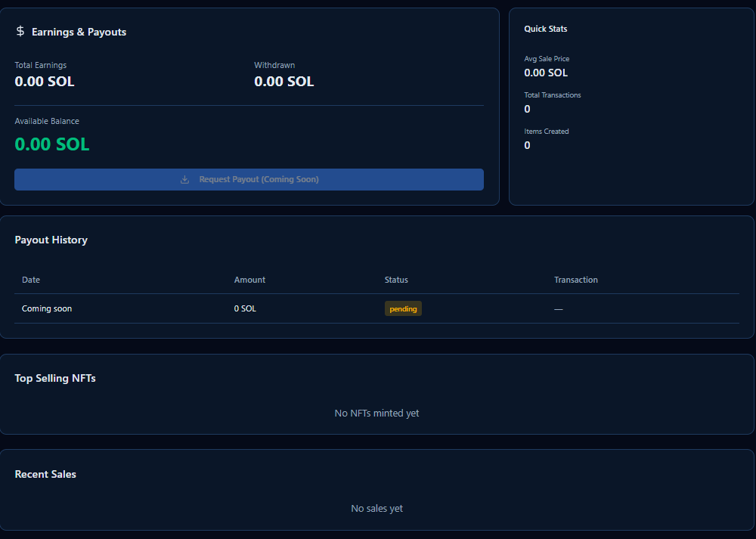Select the Withdrawn label
This screenshot has width=756, height=539.
(x=274, y=65)
